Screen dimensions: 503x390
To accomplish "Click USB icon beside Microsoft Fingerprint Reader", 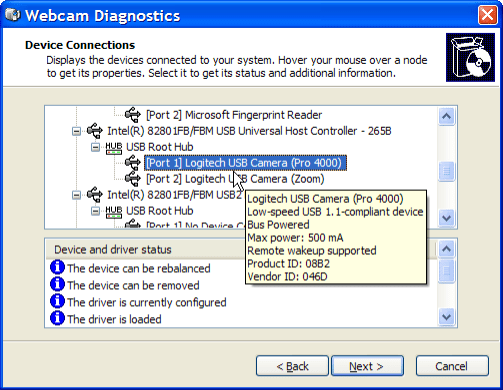I will point(133,115).
